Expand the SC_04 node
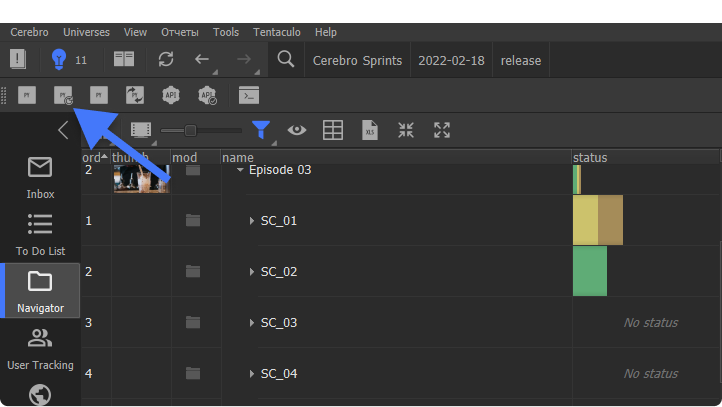The height and width of the screenshot is (407, 722). (x=252, y=373)
